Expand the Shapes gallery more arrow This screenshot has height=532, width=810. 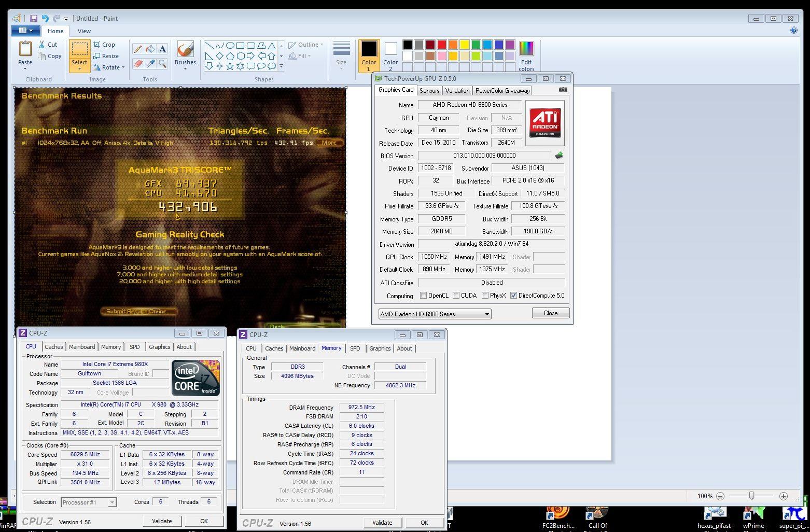click(282, 66)
